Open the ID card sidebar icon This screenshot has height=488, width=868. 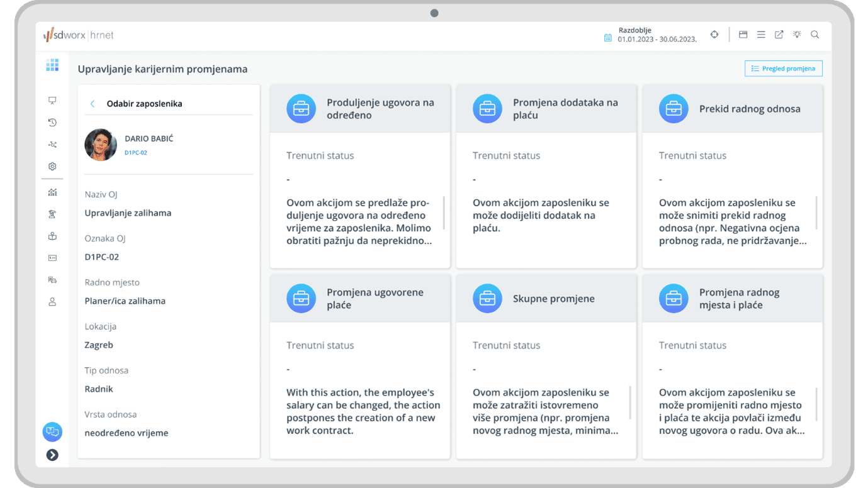[52, 258]
